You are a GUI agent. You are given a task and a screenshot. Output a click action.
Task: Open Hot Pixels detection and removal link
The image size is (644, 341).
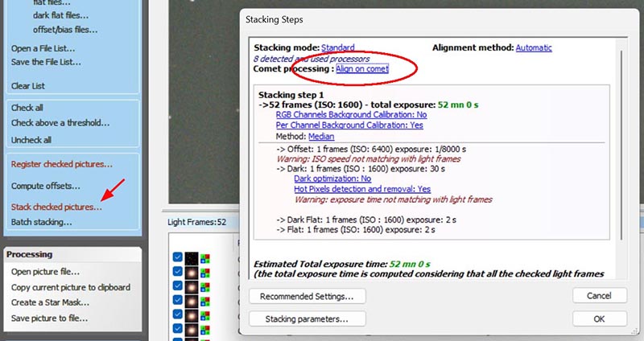click(362, 189)
